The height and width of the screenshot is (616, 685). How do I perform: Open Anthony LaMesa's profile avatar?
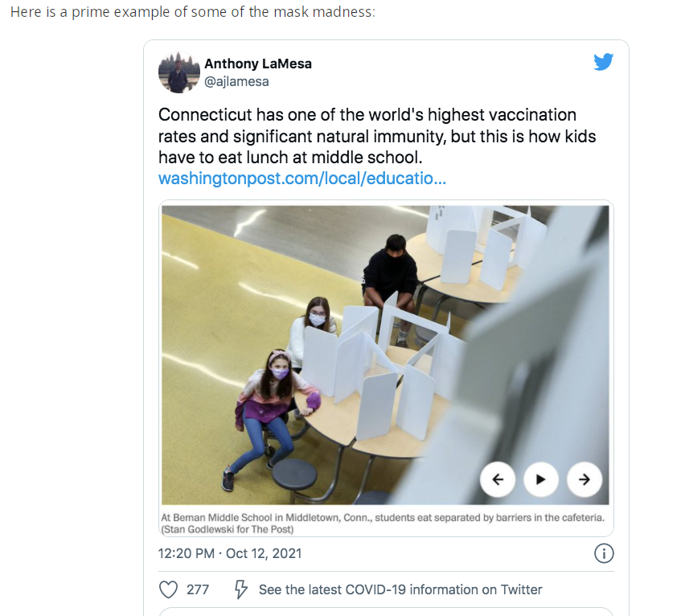coord(178,73)
